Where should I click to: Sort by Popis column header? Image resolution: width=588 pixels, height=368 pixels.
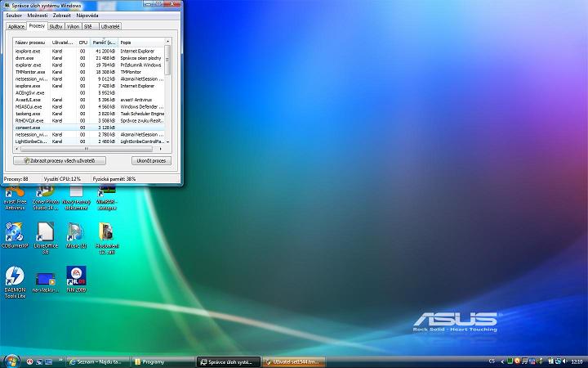pos(141,43)
